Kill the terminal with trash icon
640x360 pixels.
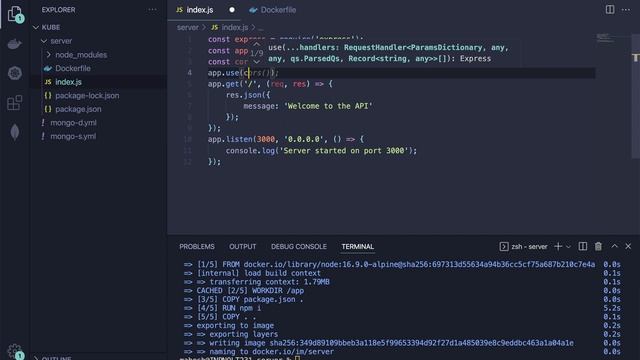598,247
